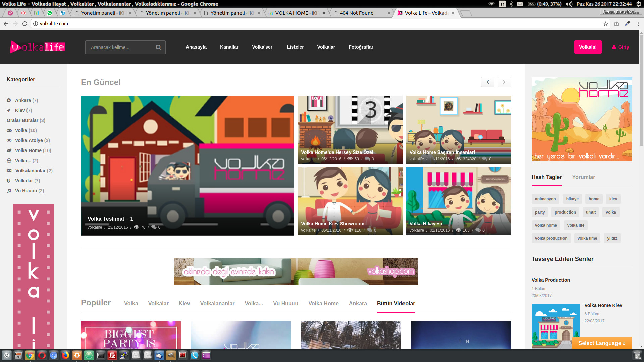Open the Volkalar menu item
Screen dimensions: 644x362
tap(326, 47)
